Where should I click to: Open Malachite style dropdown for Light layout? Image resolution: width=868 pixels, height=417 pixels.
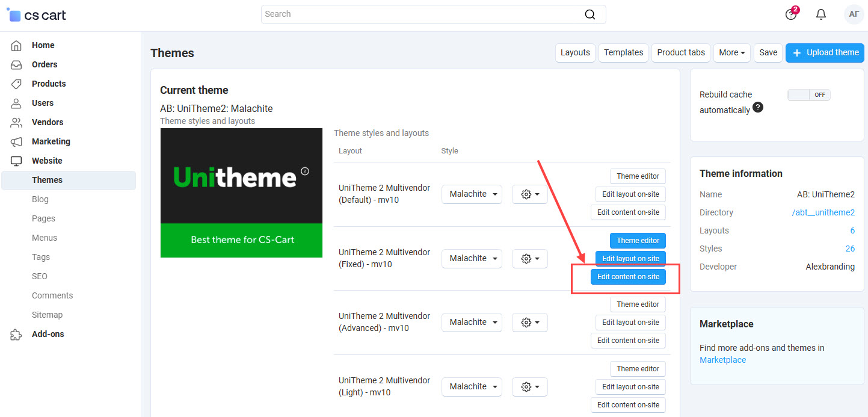click(472, 387)
